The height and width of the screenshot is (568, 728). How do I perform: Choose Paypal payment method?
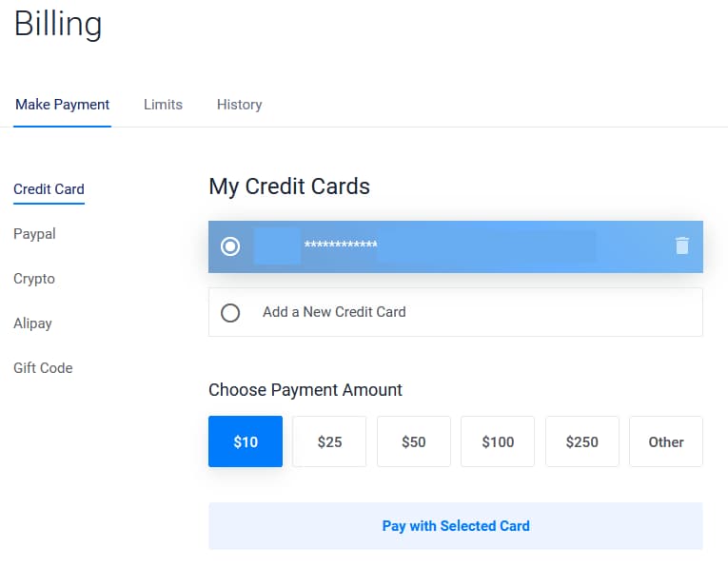pos(35,233)
